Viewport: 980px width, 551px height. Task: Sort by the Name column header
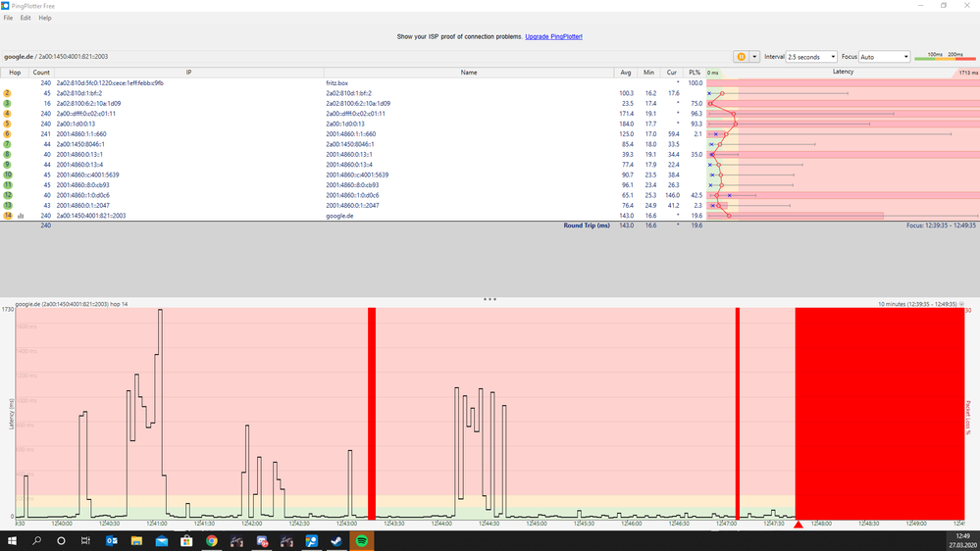[x=469, y=73]
